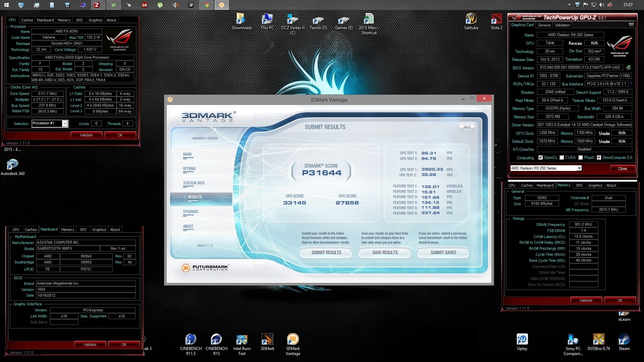Open the Windows Start button

click(x=6, y=5)
